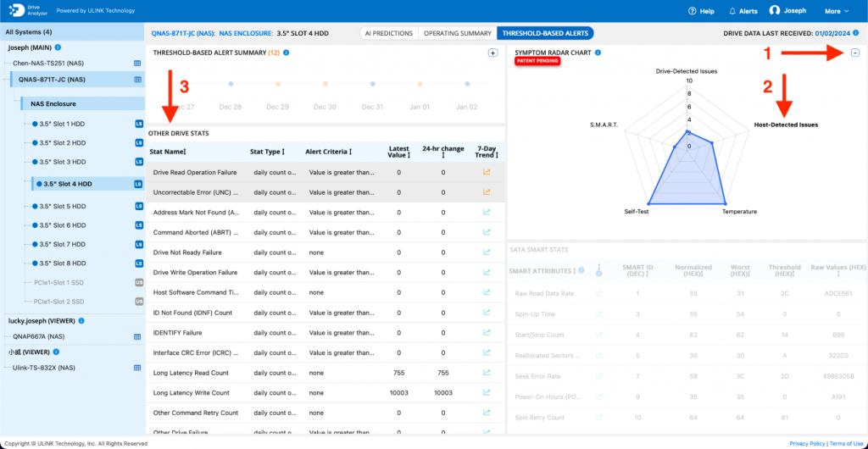The image size is (868, 449).
Task: View trend for Long Latency Read Count
Action: (x=487, y=373)
